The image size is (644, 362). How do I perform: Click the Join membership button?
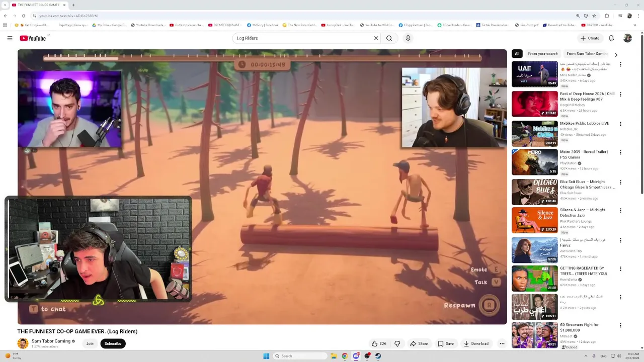[90, 344]
